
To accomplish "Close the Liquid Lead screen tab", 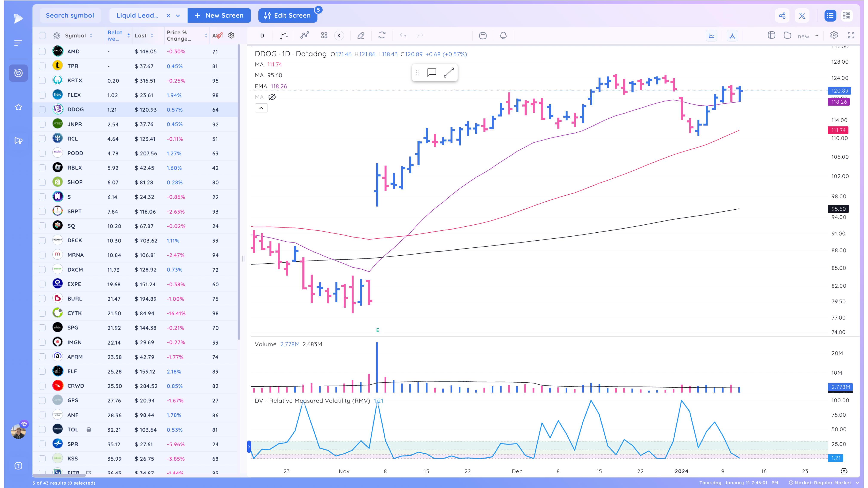I will coord(168,15).
